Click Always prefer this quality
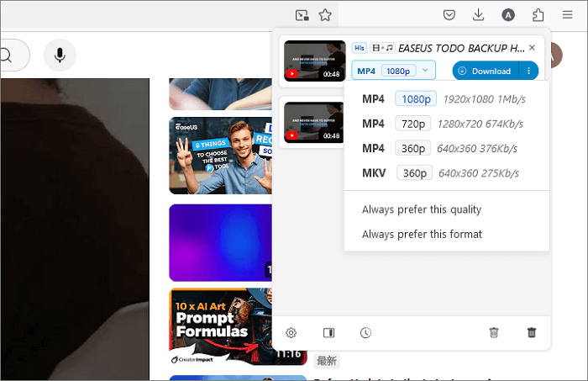 pos(422,209)
